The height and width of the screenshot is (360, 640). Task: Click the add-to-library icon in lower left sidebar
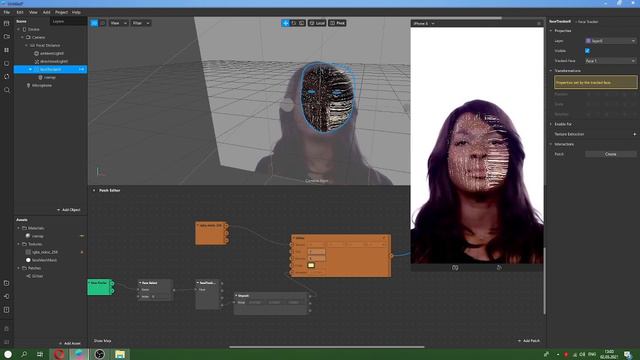point(7,283)
